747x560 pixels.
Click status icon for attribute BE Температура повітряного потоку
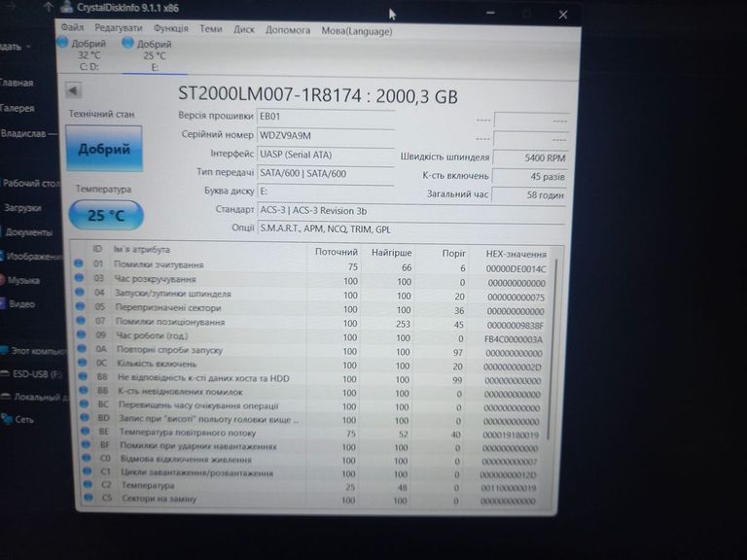(x=86, y=431)
